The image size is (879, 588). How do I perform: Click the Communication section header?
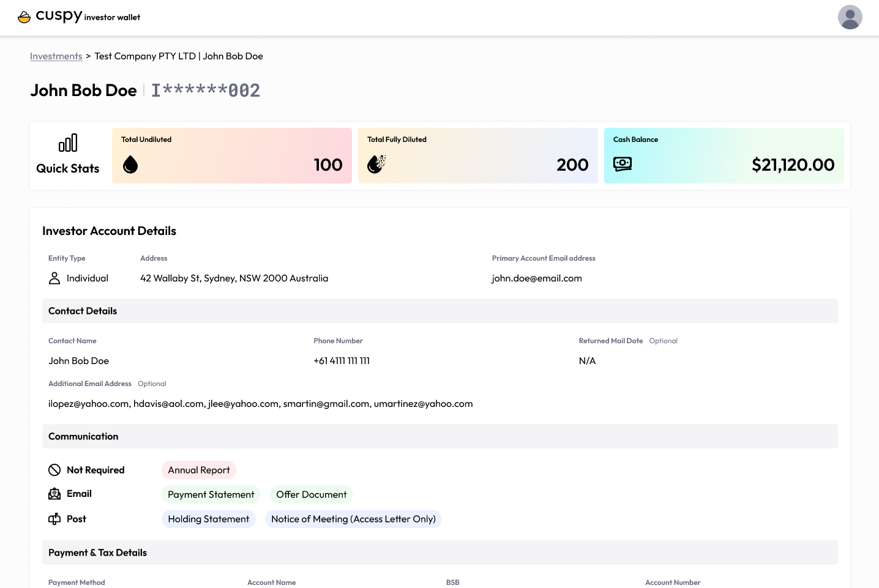pos(440,436)
